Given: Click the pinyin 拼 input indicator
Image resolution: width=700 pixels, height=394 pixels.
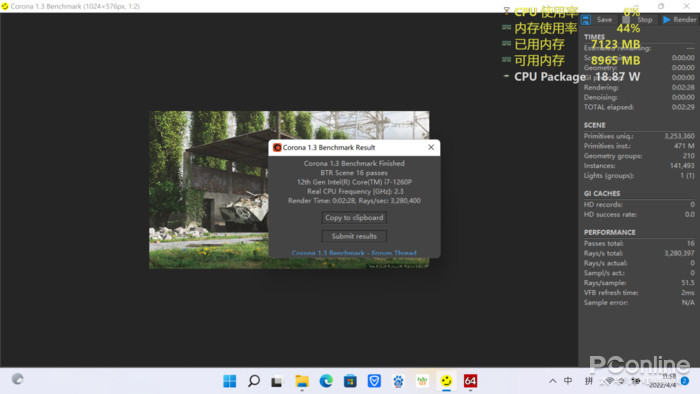Looking at the screenshot, I should tap(589, 381).
